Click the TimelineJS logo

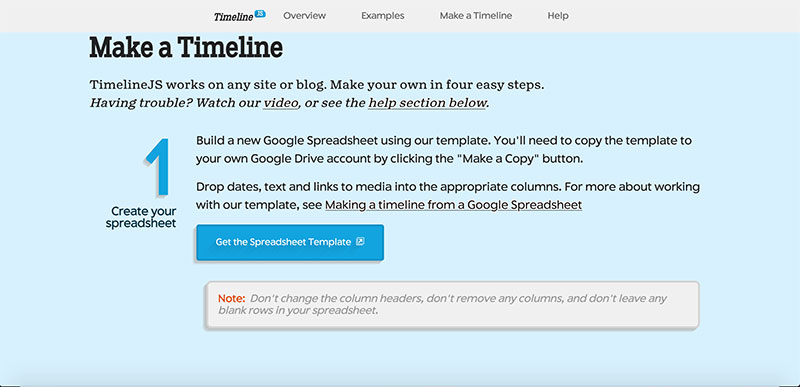(240, 16)
